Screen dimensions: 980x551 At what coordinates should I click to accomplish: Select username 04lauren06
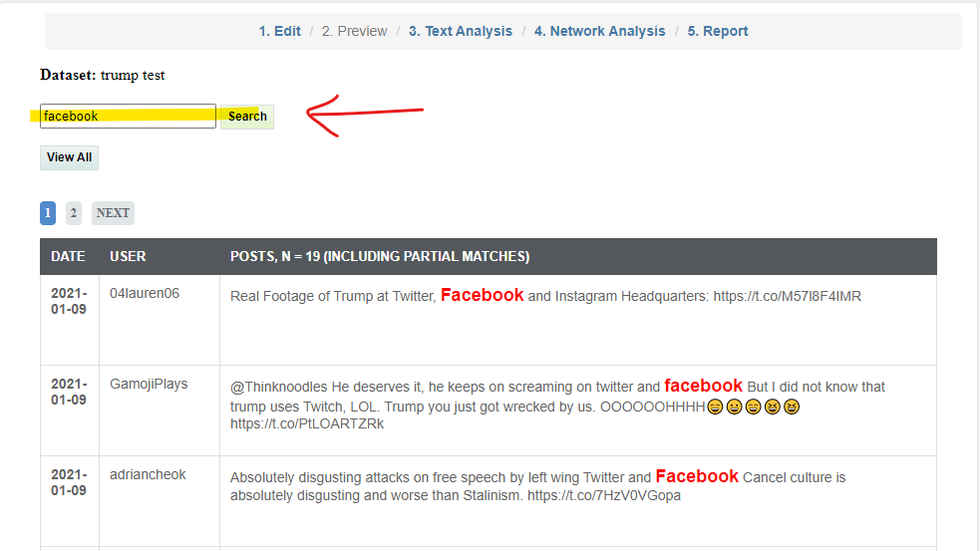click(x=145, y=294)
